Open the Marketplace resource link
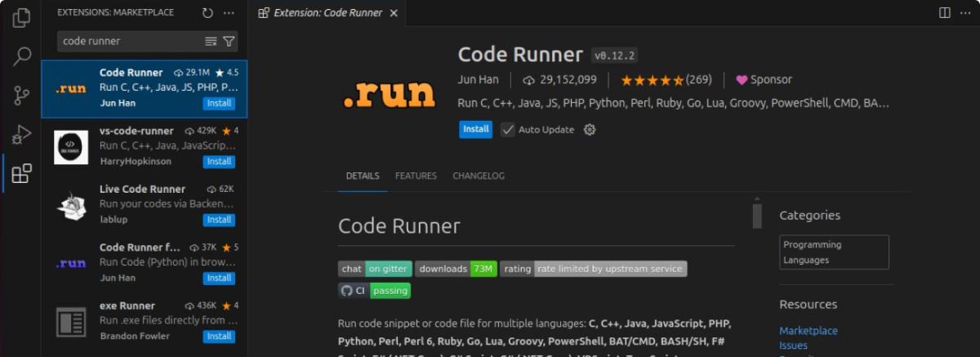 point(808,331)
